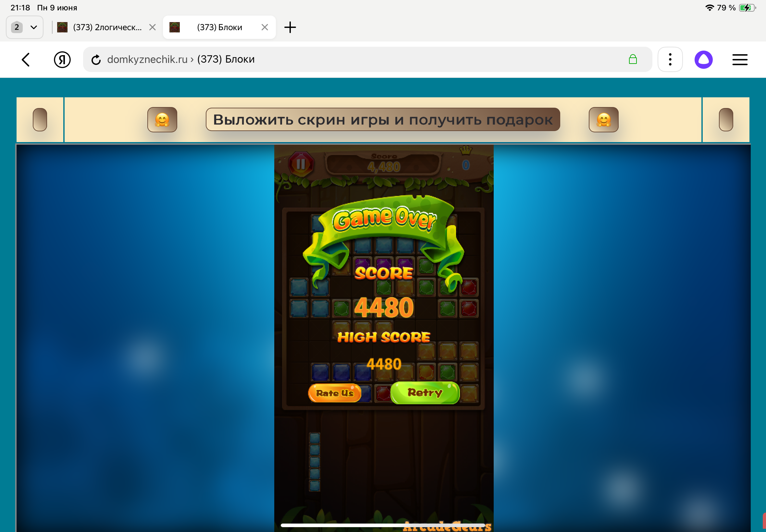Click the green padlock security icon
Screen dimensions: 766x532
coord(633,59)
